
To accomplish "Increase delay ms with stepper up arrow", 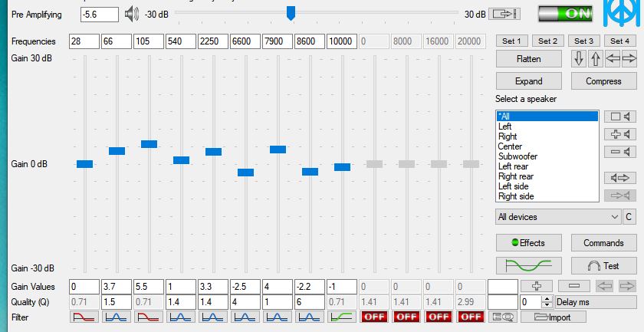I will click(549, 298).
